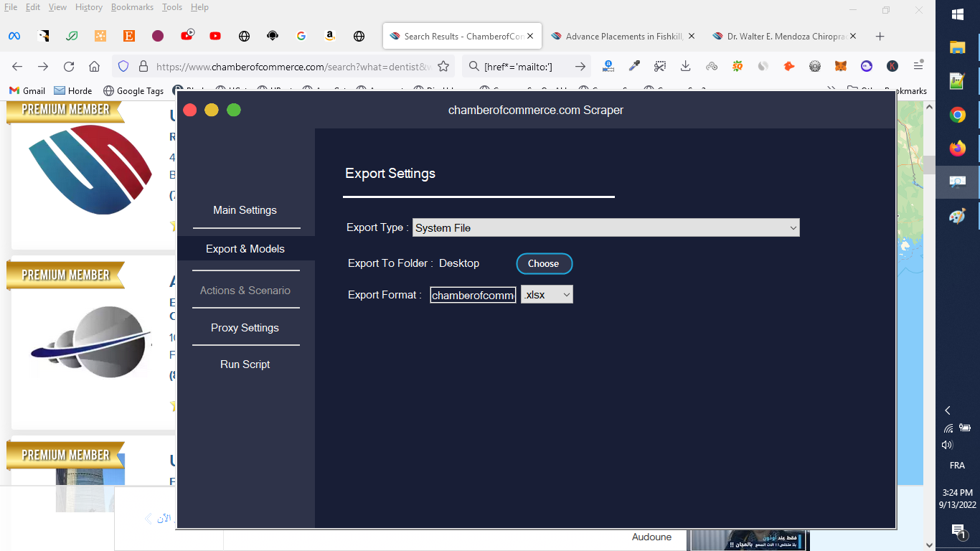980x551 pixels.
Task: Open the Tools menu in Firefox
Action: [172, 7]
